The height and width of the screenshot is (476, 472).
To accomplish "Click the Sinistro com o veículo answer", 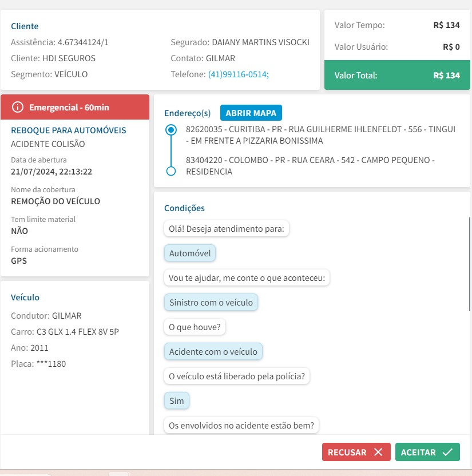I will tap(211, 303).
